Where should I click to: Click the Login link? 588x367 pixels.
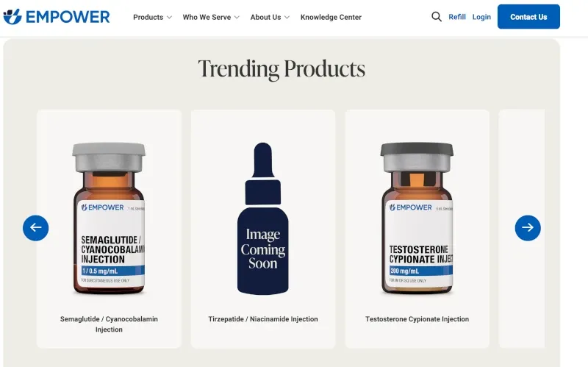click(x=481, y=17)
